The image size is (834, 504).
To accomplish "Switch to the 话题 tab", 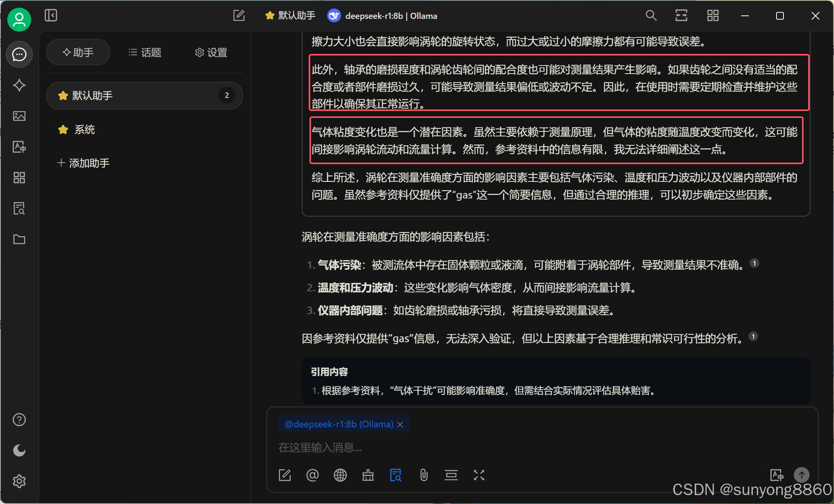I will (x=145, y=52).
